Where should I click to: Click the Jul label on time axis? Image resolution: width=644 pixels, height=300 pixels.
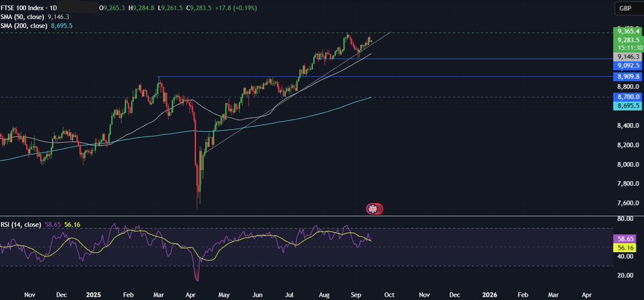click(x=290, y=294)
